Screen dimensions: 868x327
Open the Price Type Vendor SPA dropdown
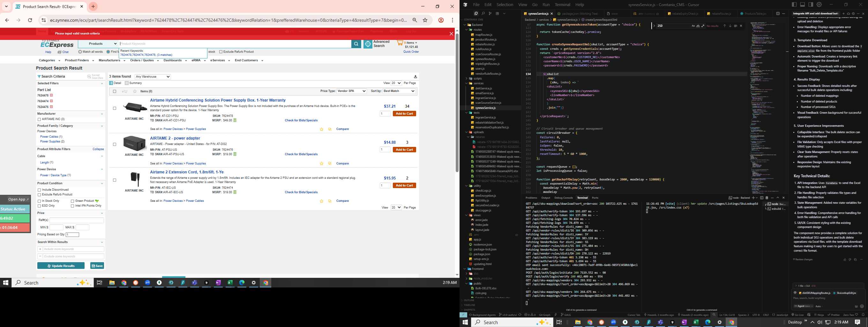(x=351, y=91)
